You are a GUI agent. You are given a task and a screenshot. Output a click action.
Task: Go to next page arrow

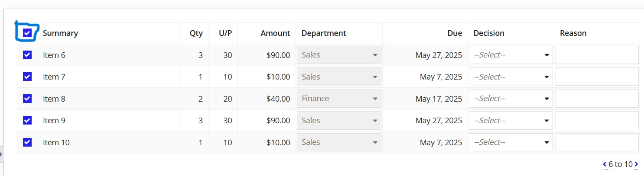point(636,164)
